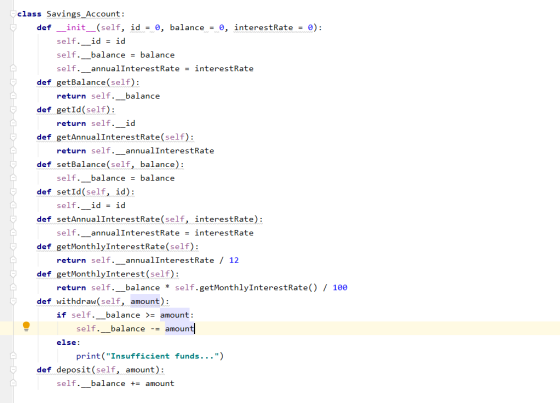Click the yellow lightbulb quick-fix icon
Screen dimensions: 560x403
pyautogui.click(x=26, y=326)
